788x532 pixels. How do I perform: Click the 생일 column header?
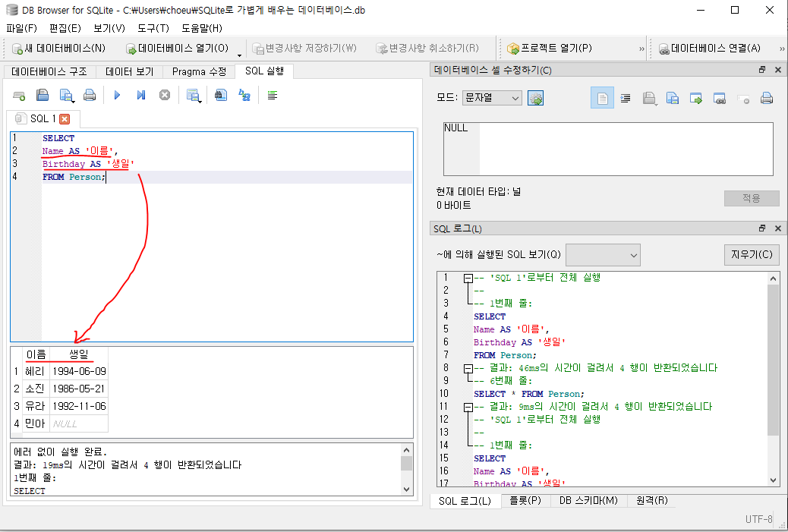tap(79, 354)
